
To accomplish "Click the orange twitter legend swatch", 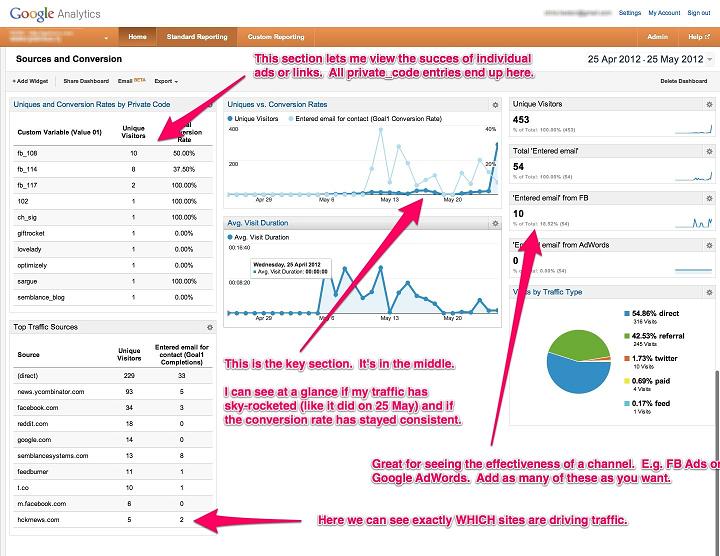I will (627, 359).
